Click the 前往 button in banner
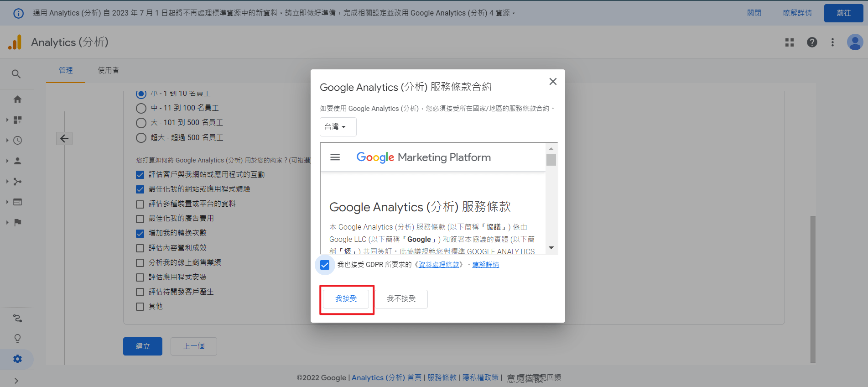Viewport: 868px width, 387px height. [x=844, y=13]
